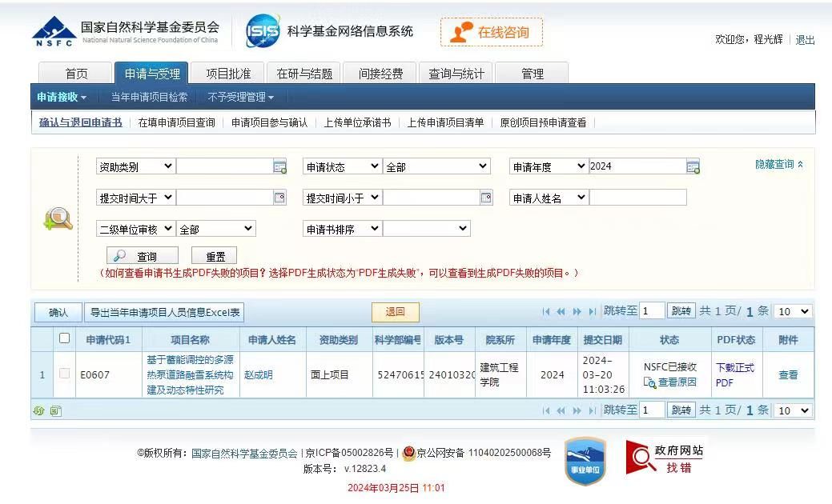The image size is (832, 504).
Task: Click the 查询 search button
Action: coord(143,255)
